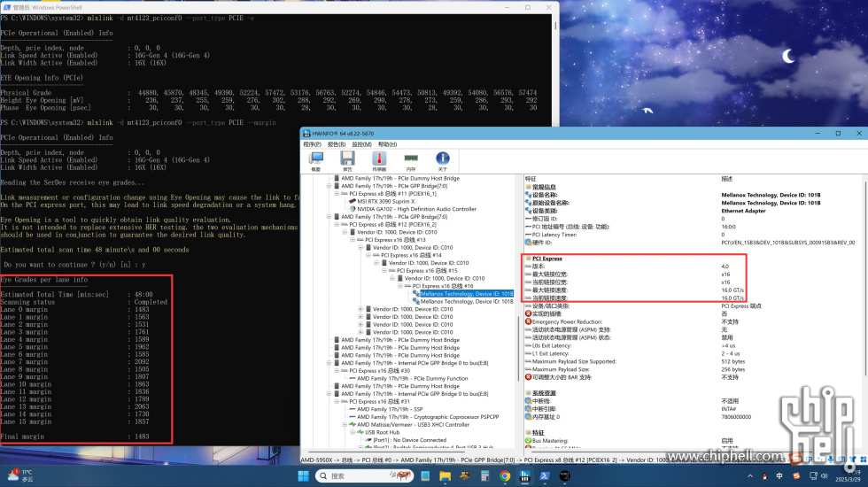Click the L0s Exit Latency row
This screenshot has width=868, height=487.
click(630, 346)
